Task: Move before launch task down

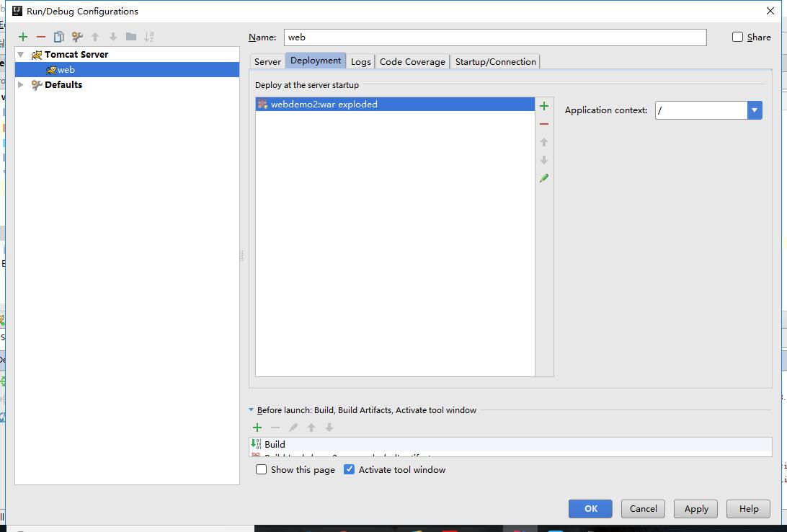Action: 329,427
